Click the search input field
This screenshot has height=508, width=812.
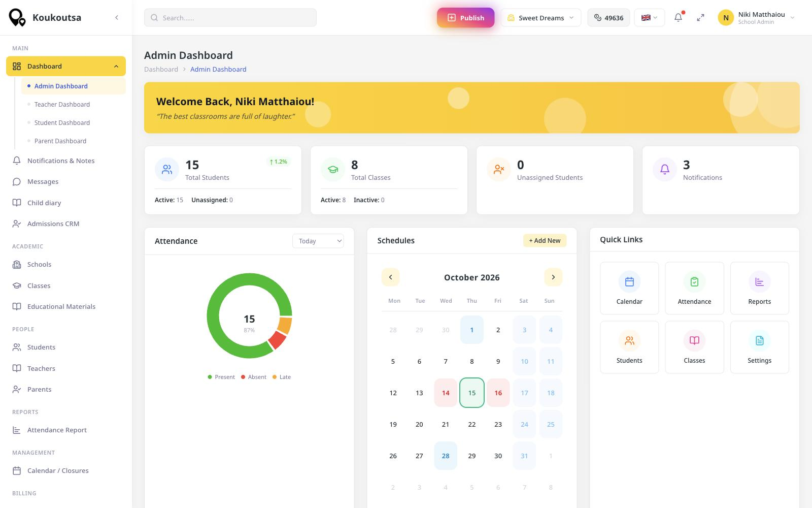pos(230,18)
